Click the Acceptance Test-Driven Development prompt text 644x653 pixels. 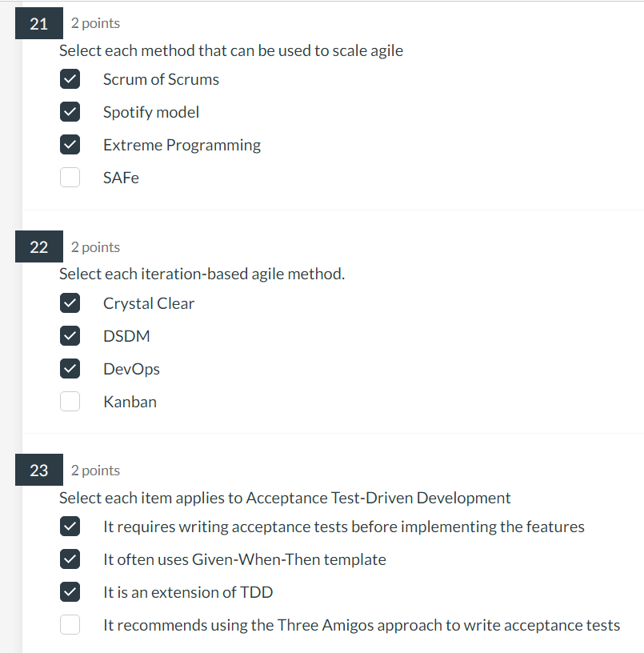coord(284,498)
